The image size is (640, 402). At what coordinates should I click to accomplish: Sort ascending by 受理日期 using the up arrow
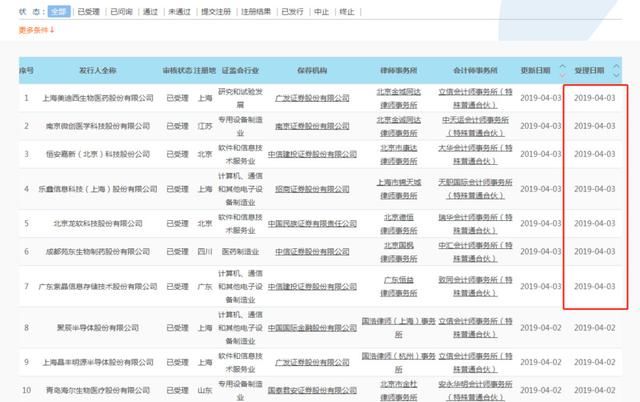(x=616, y=67)
